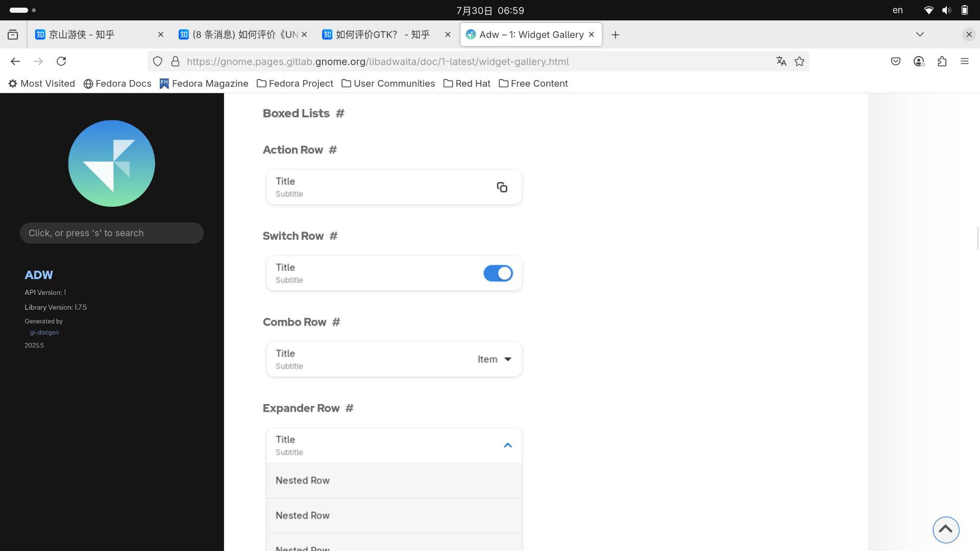Click the sidebar search field

pyautogui.click(x=111, y=233)
